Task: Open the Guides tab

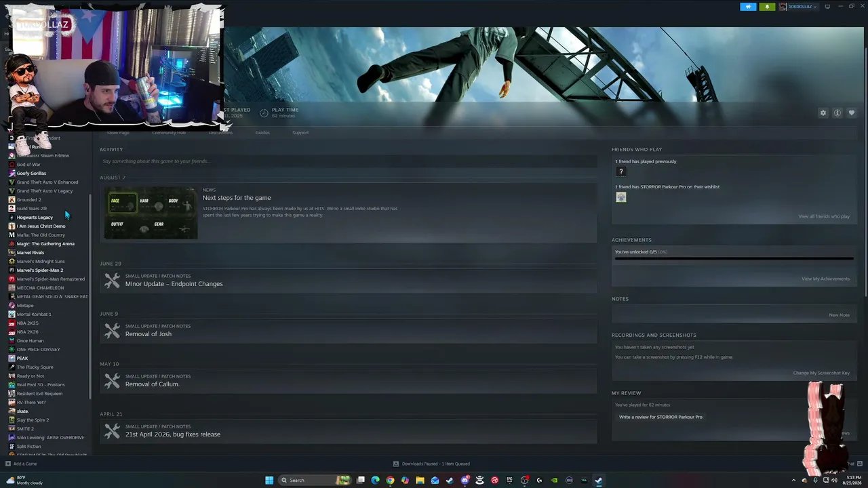Action: (262, 133)
